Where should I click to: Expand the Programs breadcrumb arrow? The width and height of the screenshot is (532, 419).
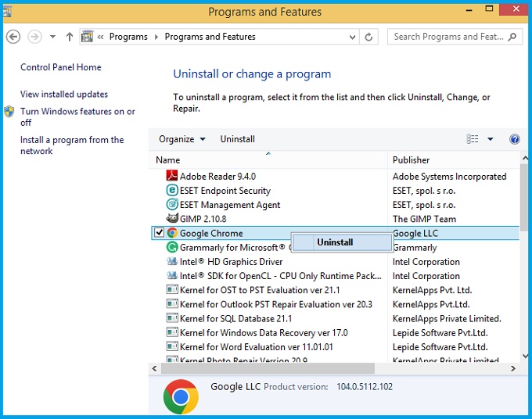click(x=156, y=37)
